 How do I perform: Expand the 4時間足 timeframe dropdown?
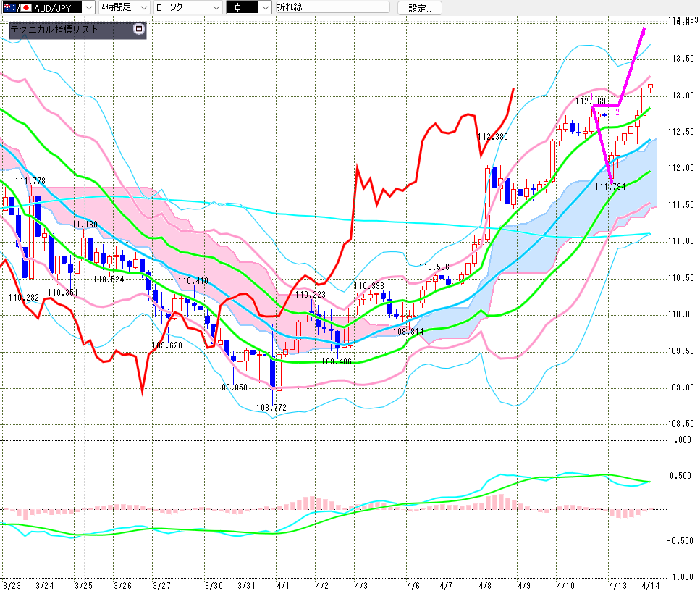click(143, 7)
